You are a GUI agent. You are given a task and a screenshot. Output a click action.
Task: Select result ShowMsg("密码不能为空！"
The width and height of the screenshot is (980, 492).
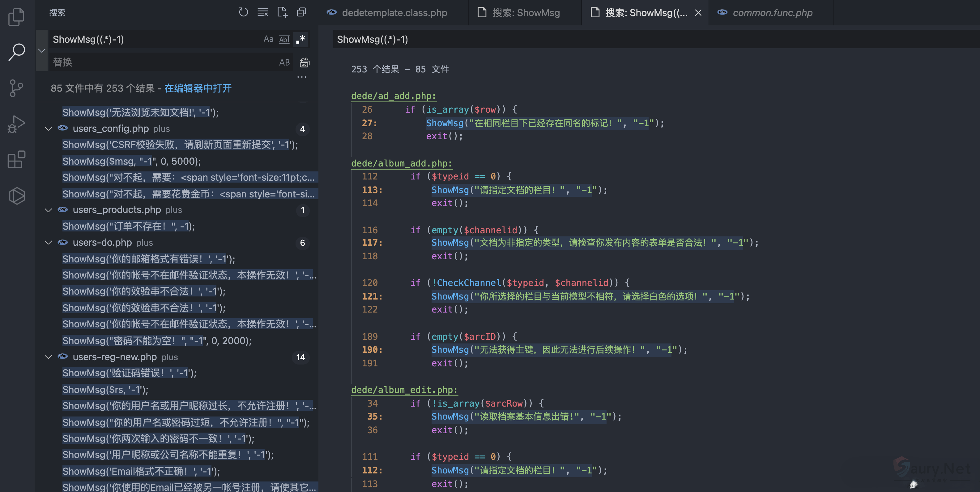(157, 340)
